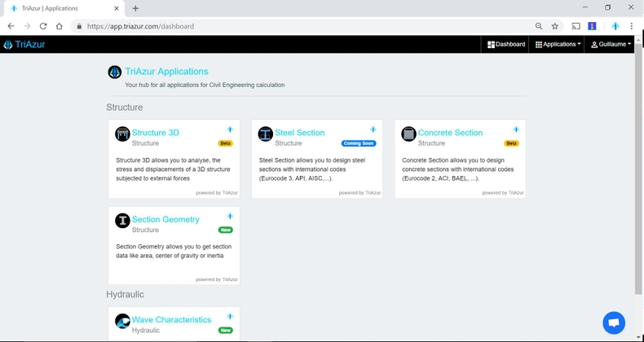The width and height of the screenshot is (644, 342).
Task: Click TriAzur mark on Concrete Section card
Action: pos(516,129)
